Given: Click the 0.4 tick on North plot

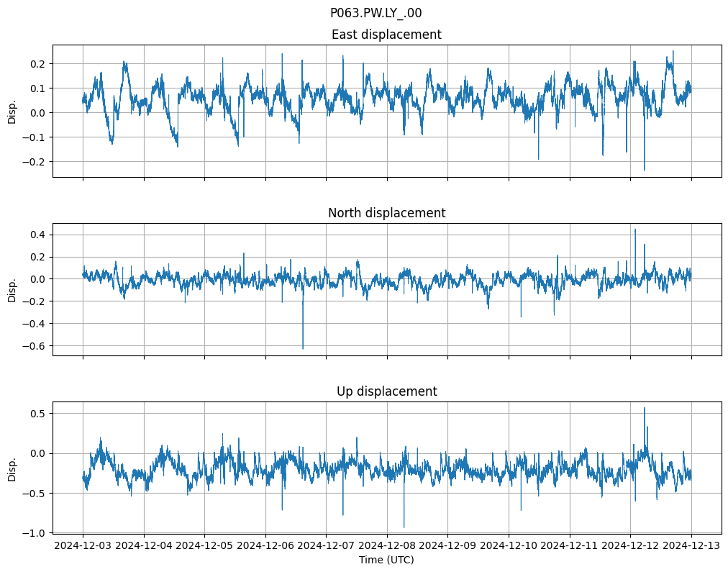Looking at the screenshot, I should 37,235.
